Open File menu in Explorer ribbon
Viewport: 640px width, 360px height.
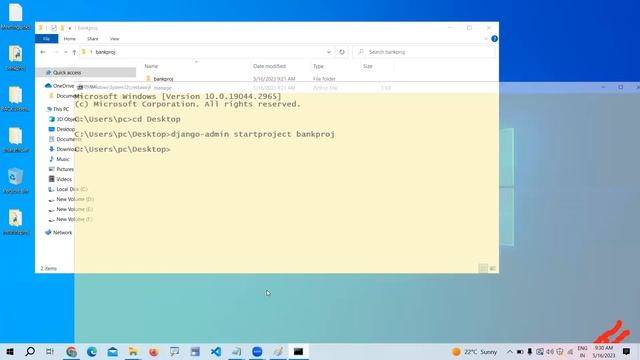(x=47, y=39)
